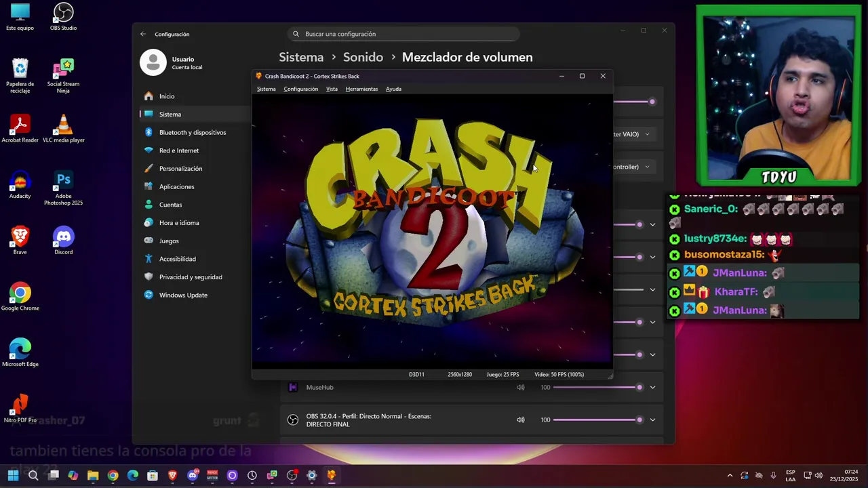
Task: Select the Discord desktop shortcut
Action: point(63,241)
